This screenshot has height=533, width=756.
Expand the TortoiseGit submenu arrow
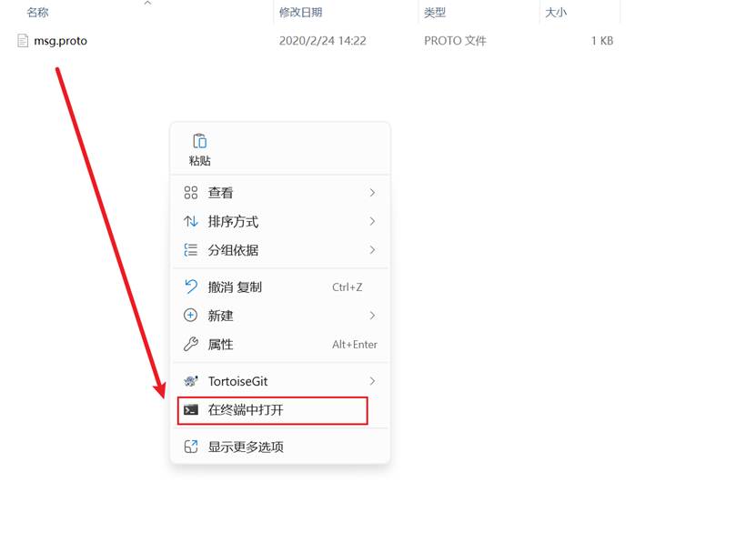point(372,381)
